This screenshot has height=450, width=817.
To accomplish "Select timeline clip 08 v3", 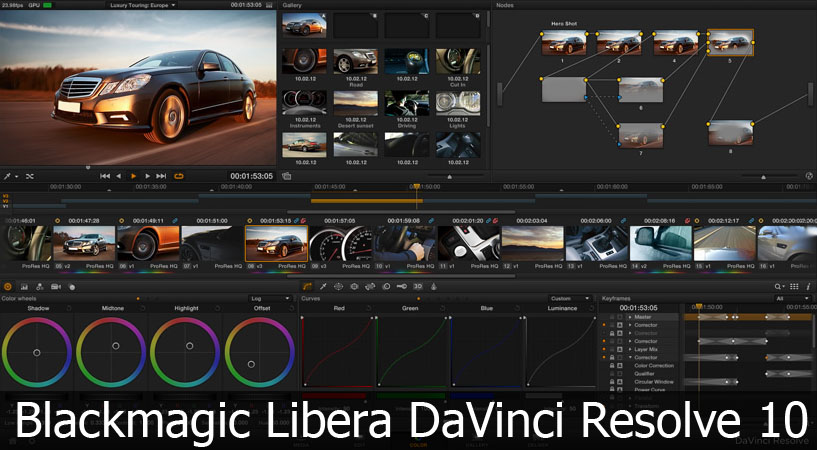I will (276, 243).
